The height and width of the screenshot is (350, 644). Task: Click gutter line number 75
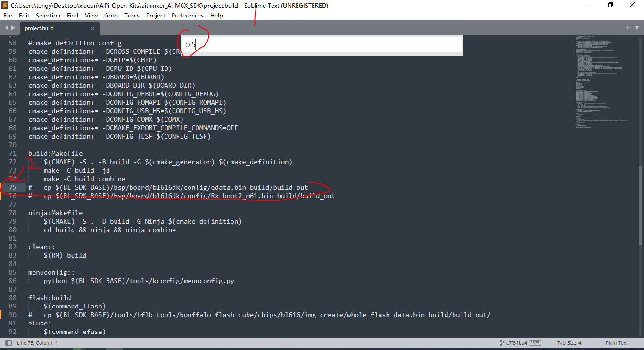tap(12, 187)
